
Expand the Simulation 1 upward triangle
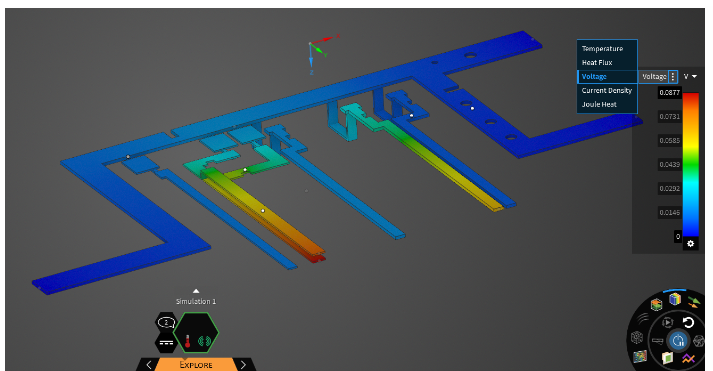pos(196,291)
